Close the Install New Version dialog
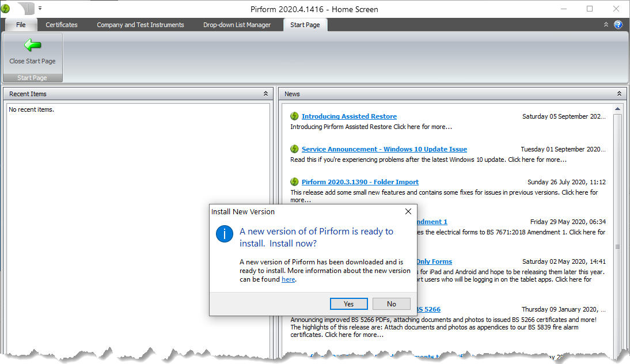 [x=408, y=211]
